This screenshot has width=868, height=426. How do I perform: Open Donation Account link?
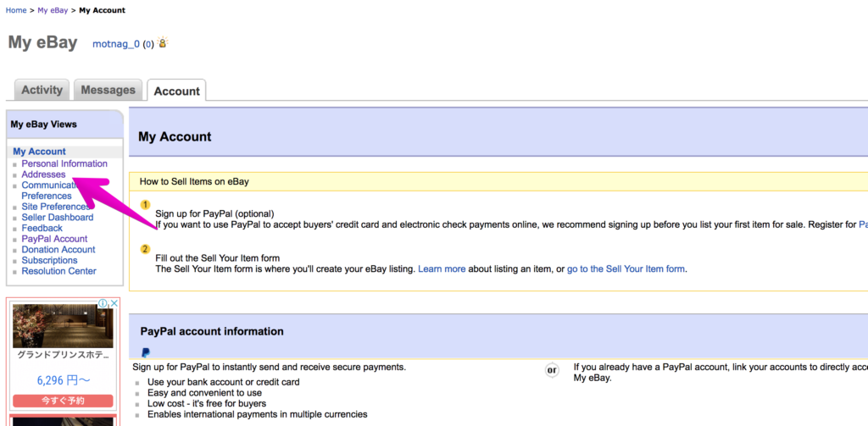click(x=58, y=250)
